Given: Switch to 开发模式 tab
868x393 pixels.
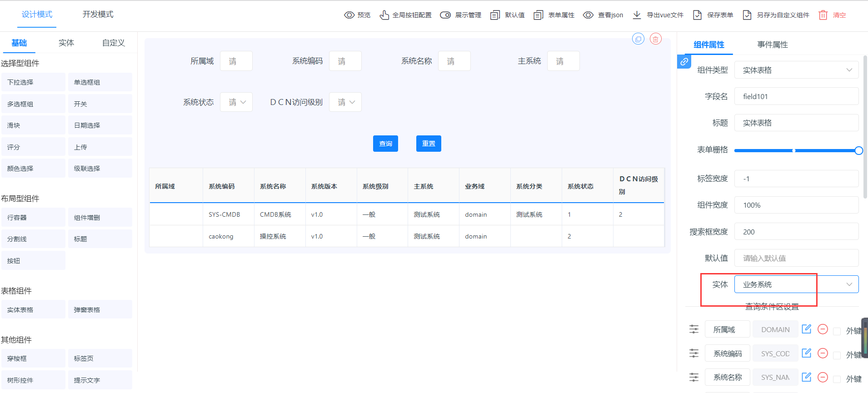Looking at the screenshot, I should tap(98, 15).
